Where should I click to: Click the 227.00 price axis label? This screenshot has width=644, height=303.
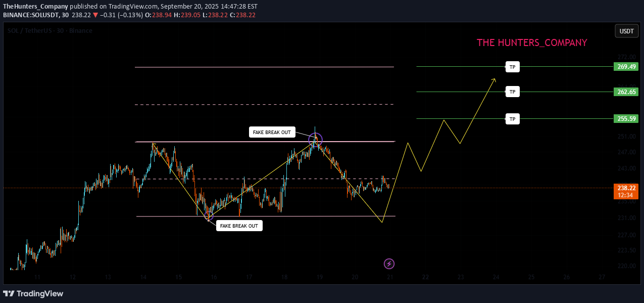(626, 235)
